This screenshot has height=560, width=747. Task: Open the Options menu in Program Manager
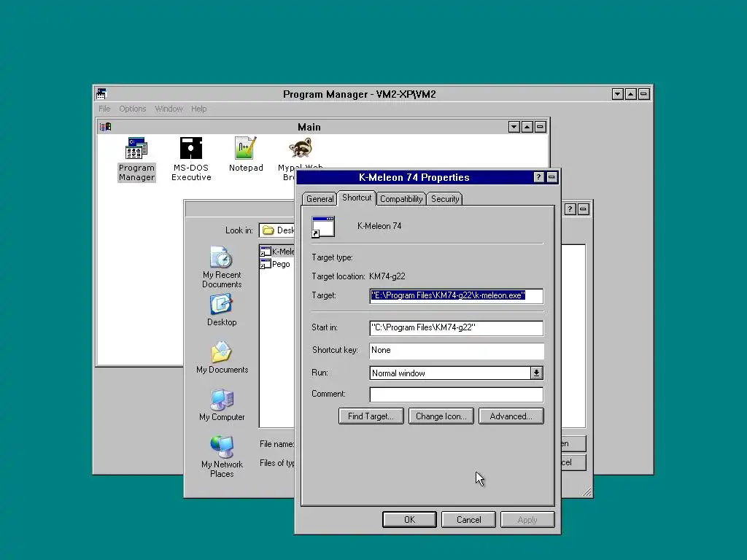coord(133,109)
